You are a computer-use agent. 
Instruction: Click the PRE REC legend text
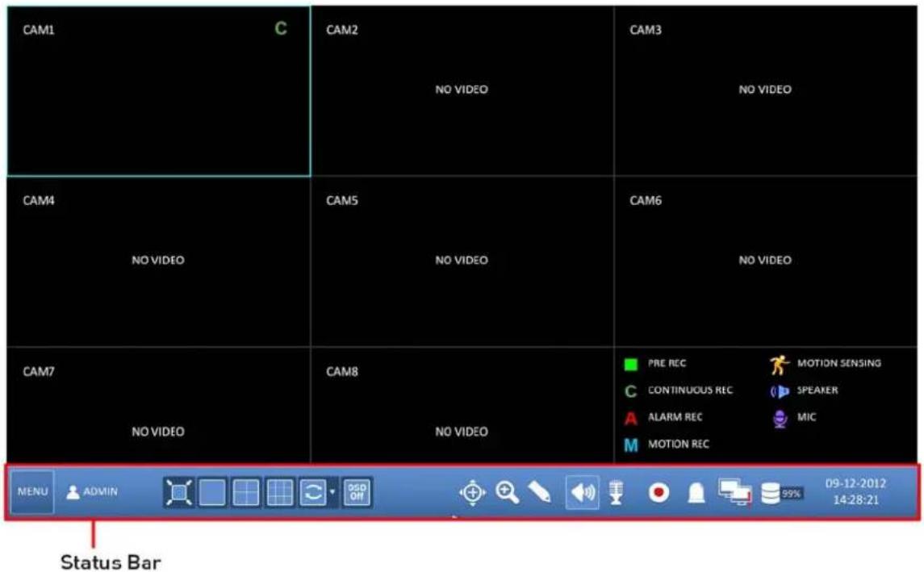pyautogui.click(x=667, y=364)
